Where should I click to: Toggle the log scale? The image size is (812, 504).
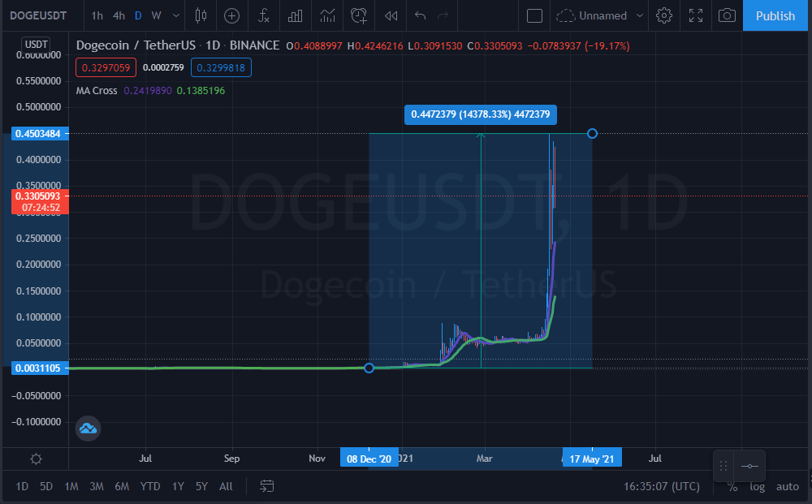[x=757, y=486]
